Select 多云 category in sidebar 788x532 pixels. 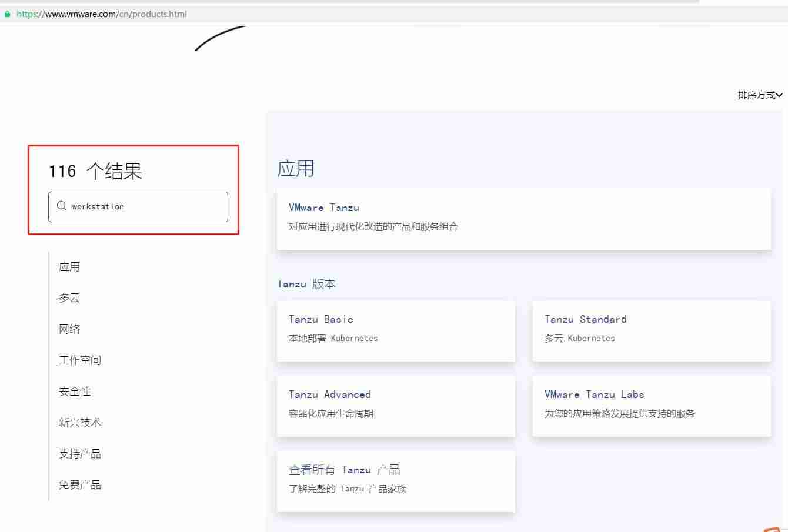coord(69,298)
